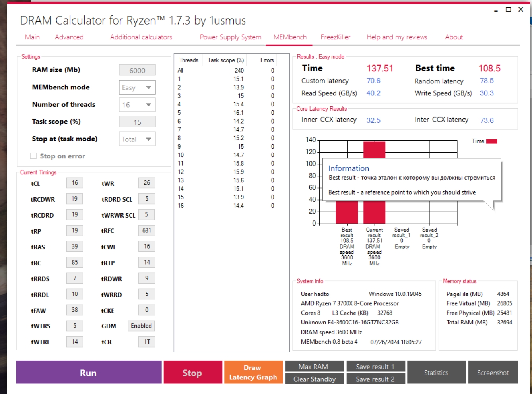The height and width of the screenshot is (394, 532).
Task: Open the MEMbench mode dropdown
Action: pos(137,87)
